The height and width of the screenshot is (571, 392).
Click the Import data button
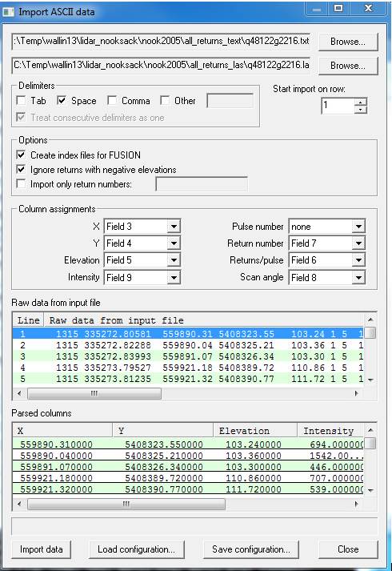41,549
